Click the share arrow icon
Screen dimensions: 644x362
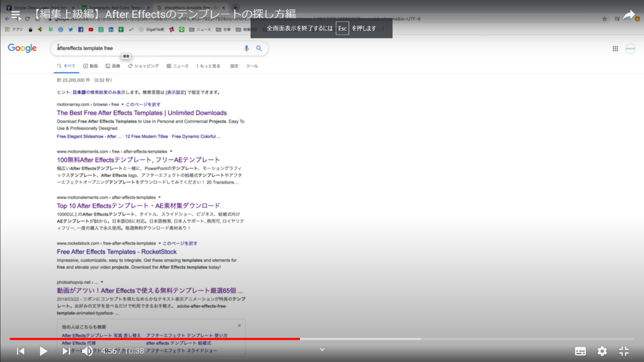pyautogui.click(x=629, y=15)
